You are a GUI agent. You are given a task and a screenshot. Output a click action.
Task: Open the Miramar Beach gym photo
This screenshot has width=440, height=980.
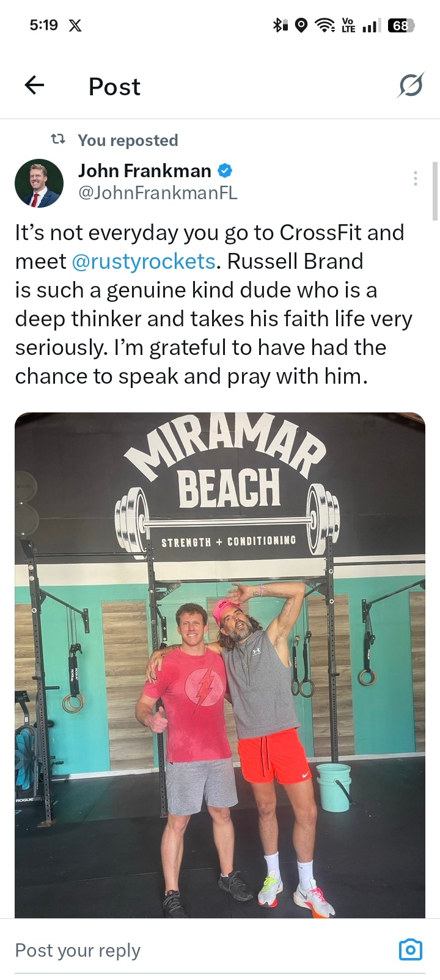tap(220, 665)
